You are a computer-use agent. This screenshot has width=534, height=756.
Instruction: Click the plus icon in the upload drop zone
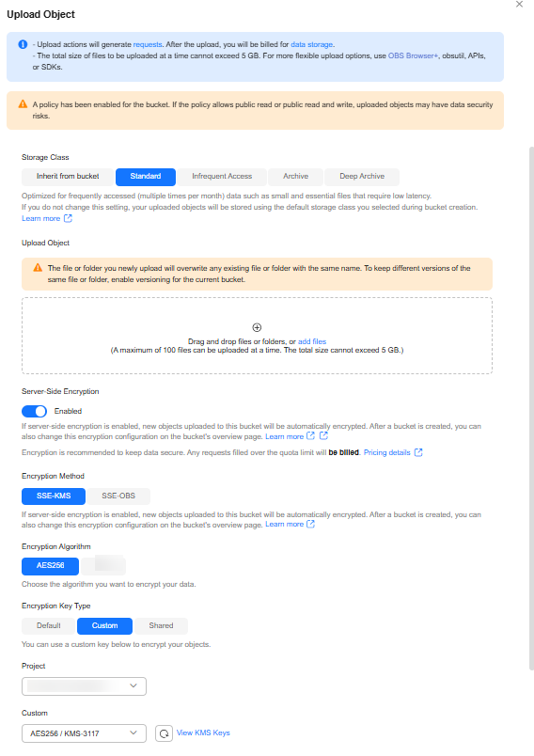(x=257, y=327)
